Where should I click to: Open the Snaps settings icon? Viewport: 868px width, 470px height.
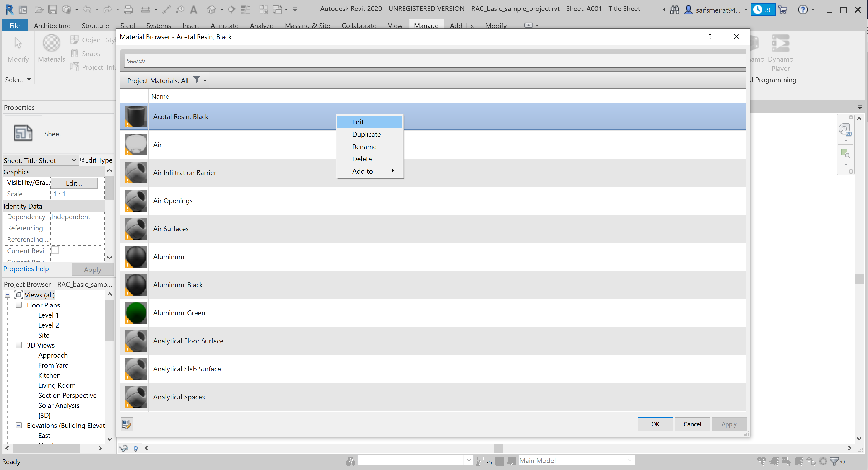click(75, 53)
